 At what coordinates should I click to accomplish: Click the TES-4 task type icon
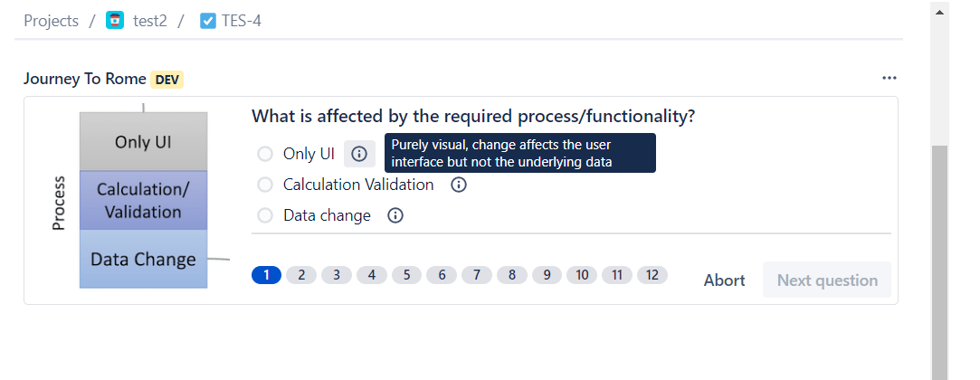[207, 20]
